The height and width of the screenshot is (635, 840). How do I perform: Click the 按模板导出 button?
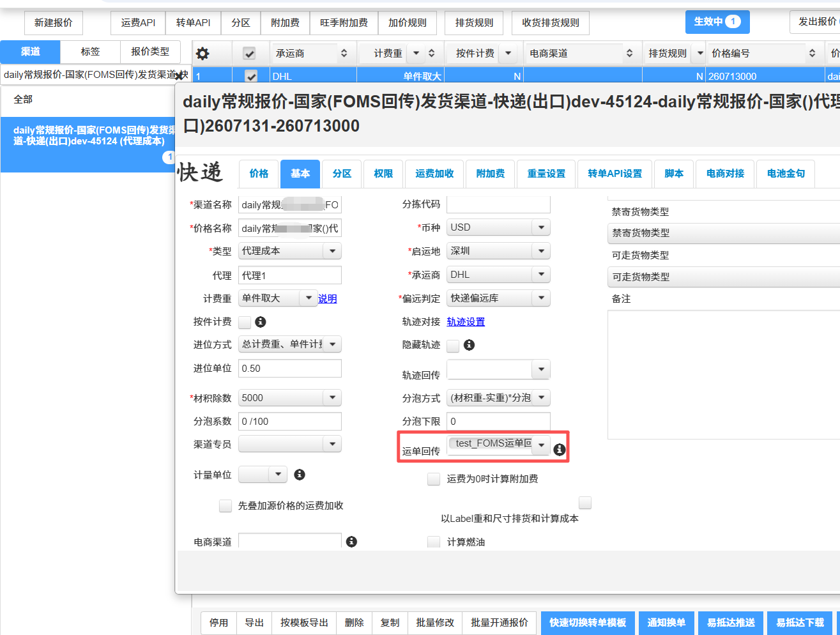pos(304,623)
